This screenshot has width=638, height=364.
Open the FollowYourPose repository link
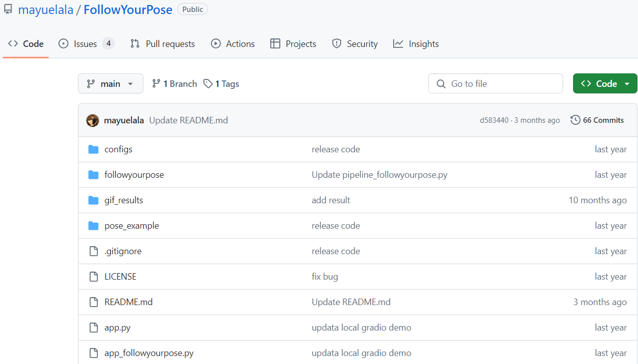(x=128, y=9)
